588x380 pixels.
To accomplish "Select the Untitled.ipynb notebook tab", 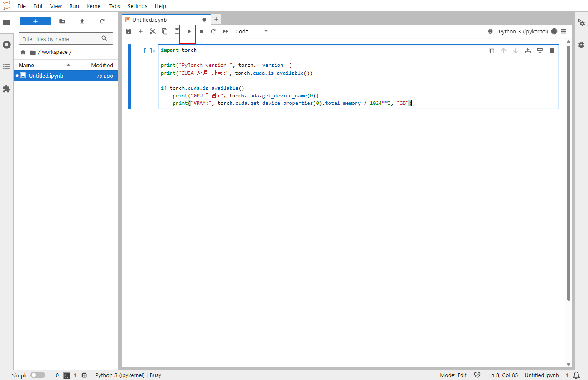I will click(166, 20).
